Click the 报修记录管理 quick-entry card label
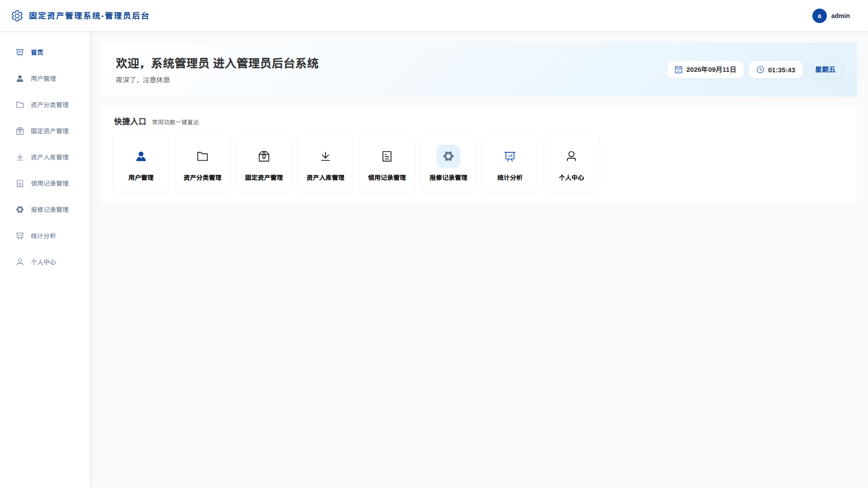 click(448, 178)
